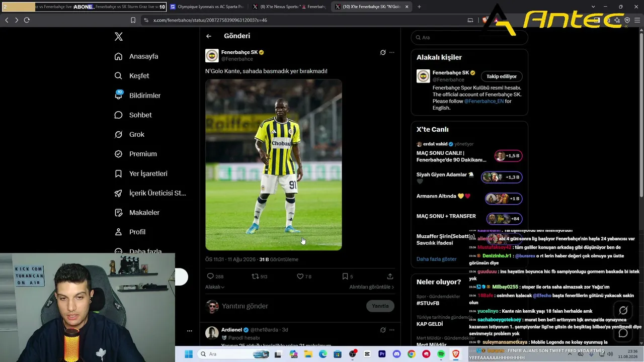644x362 pixels.
Task: Expand the Alakalı sort dropdown
Action: (x=215, y=287)
